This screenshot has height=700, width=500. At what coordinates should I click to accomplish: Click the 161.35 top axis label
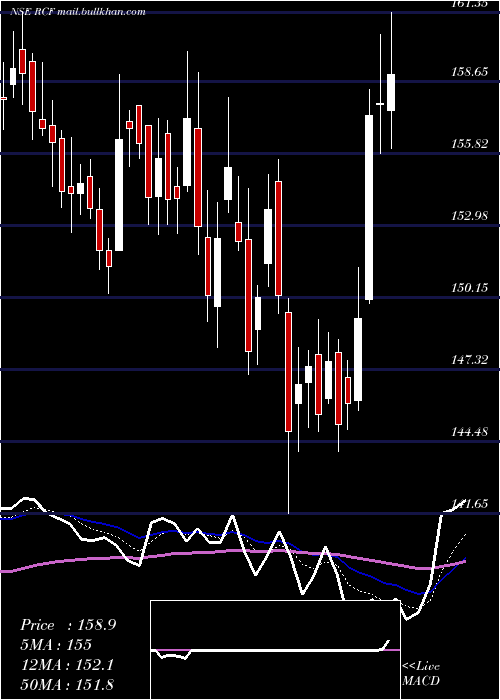click(468, 4)
